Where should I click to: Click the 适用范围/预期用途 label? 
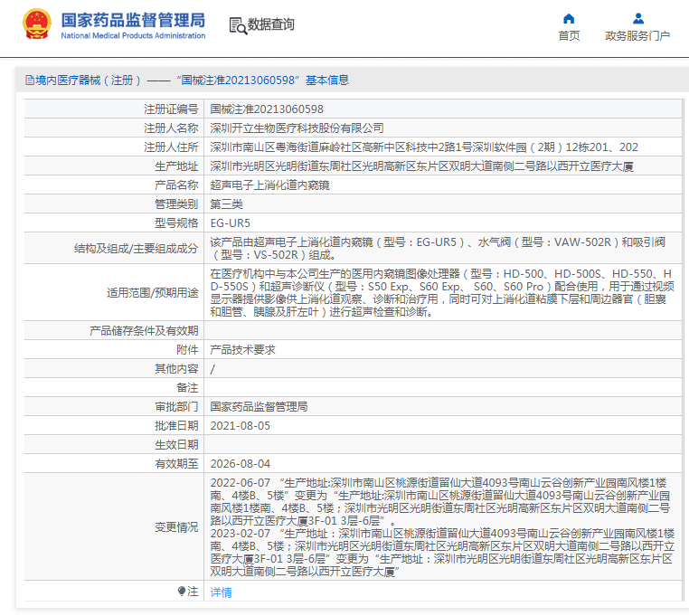(153, 292)
